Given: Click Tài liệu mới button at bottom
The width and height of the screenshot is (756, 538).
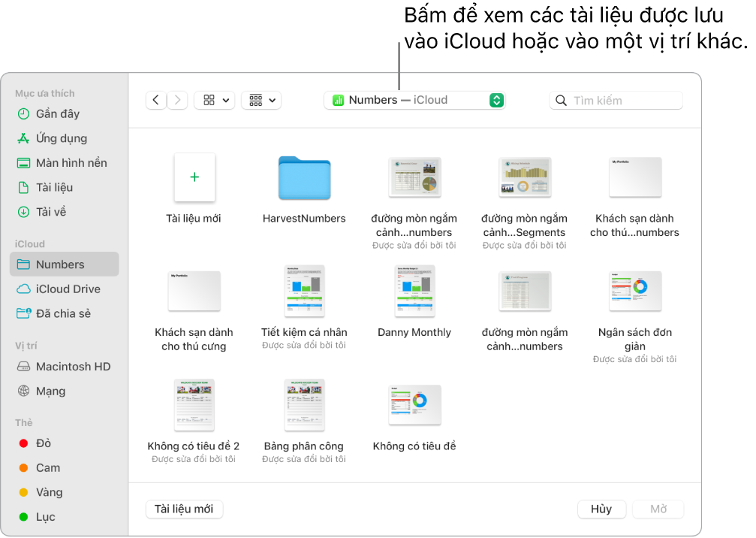Looking at the screenshot, I should click(184, 509).
